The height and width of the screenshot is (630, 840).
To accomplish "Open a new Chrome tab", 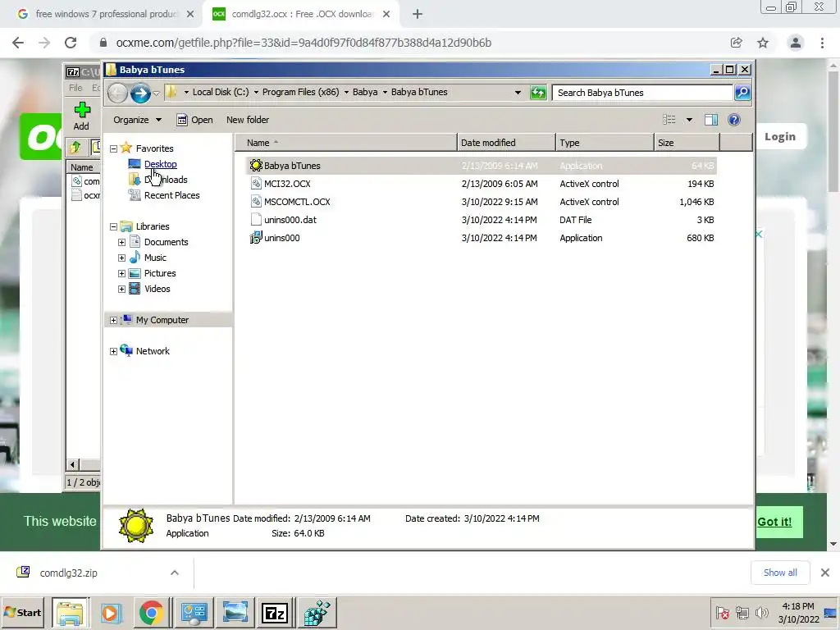I will click(418, 15).
